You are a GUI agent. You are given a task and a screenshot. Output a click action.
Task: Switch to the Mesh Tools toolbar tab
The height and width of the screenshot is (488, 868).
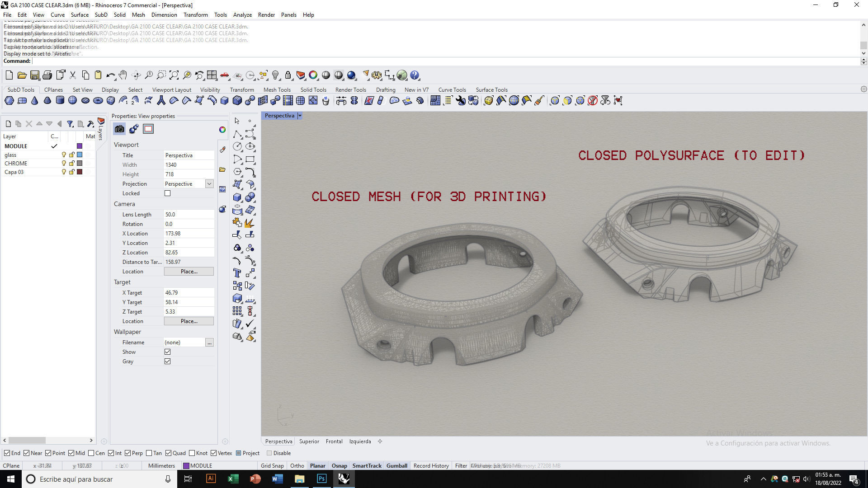[x=277, y=90]
